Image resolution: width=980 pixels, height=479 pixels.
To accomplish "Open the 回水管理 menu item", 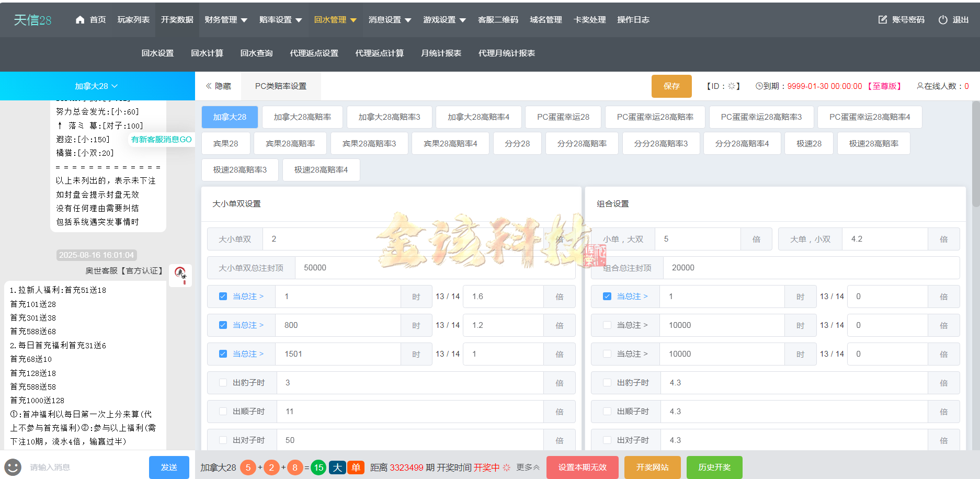I will (x=331, y=19).
